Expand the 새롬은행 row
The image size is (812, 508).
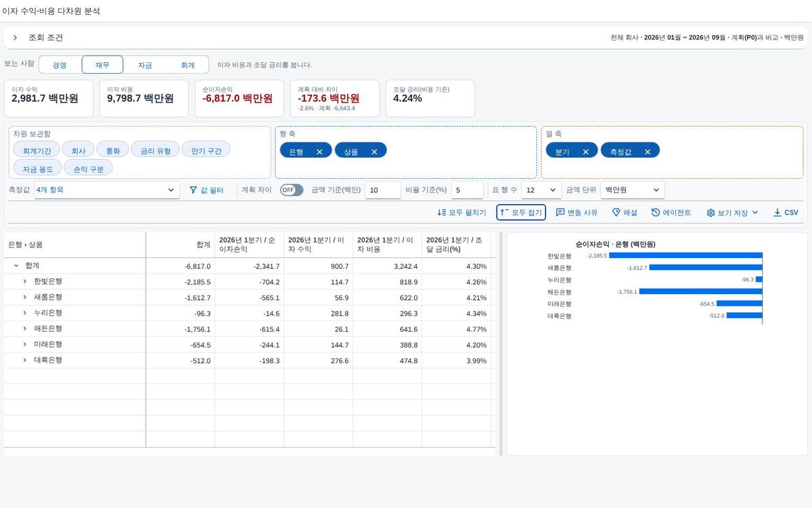point(24,297)
